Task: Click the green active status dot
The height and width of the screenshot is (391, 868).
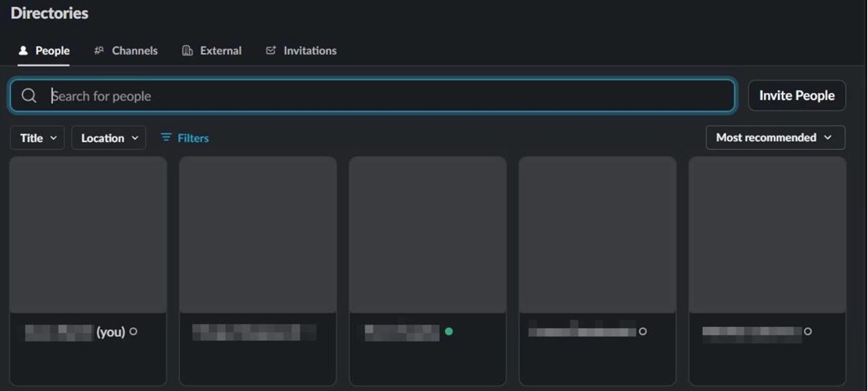Action: 449,332
